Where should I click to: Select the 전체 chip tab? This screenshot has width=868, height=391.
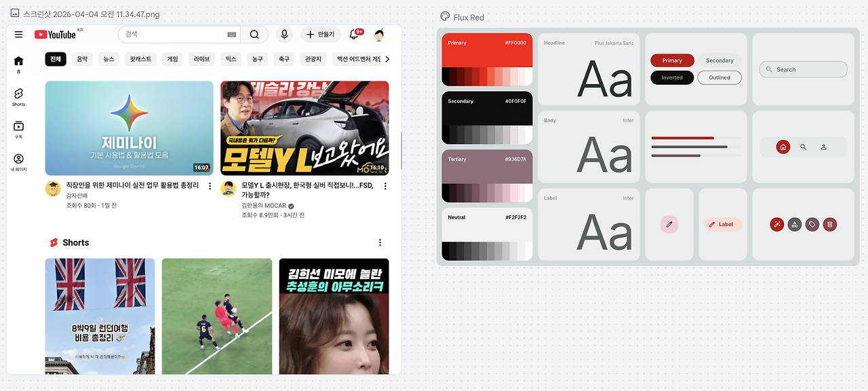(x=57, y=59)
